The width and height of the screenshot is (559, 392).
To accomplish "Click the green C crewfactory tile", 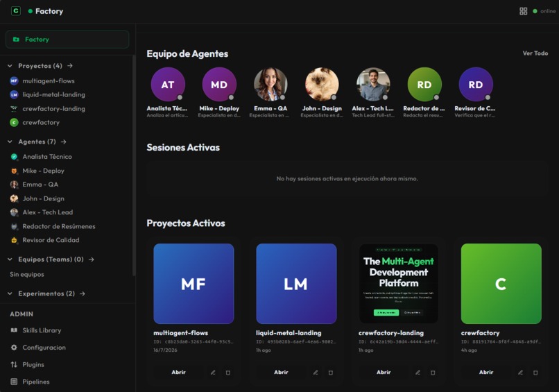I will click(x=501, y=284).
